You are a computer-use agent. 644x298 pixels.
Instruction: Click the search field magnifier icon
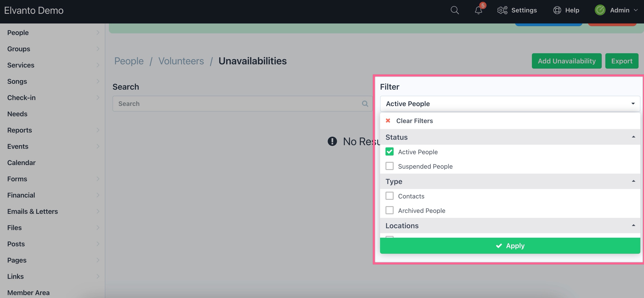click(365, 104)
